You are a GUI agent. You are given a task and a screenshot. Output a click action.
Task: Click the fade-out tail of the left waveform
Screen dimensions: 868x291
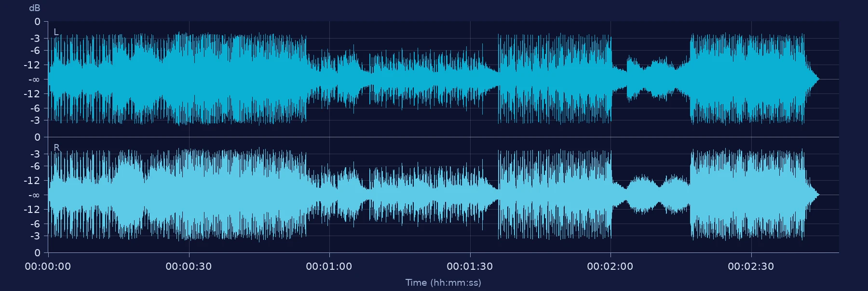812,79
